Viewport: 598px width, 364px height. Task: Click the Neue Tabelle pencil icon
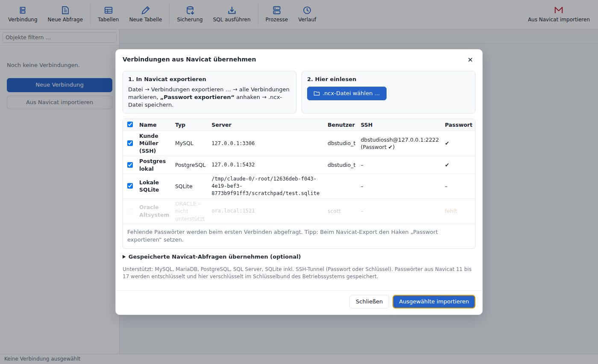[146, 10]
